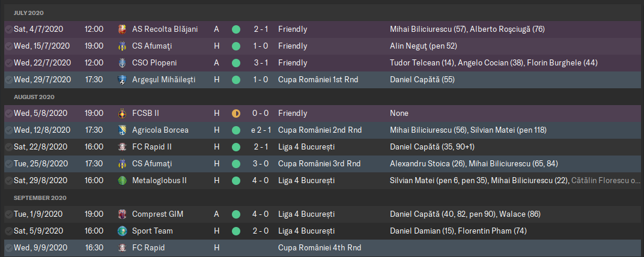The height and width of the screenshot is (257, 644).
Task: Click the Argeşul Mihăileşti team badge
Action: [121, 80]
